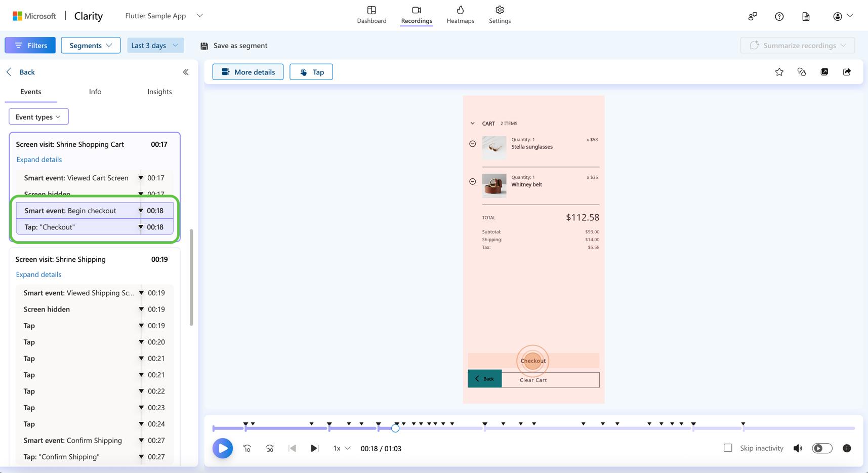Image resolution: width=868 pixels, height=473 pixels.
Task: Open the Last 3 days date range dropdown
Action: (155, 45)
